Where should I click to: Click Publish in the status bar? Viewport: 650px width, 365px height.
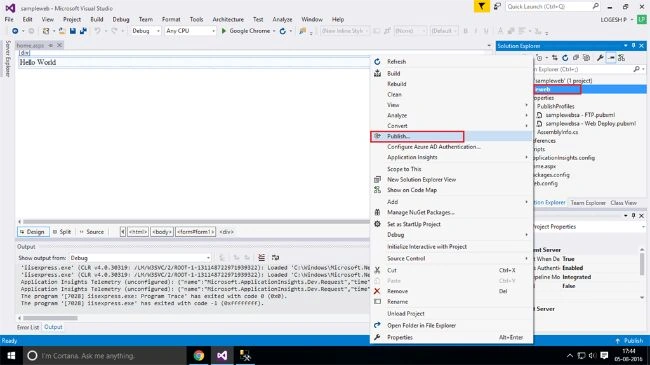pyautogui.click(x=630, y=341)
